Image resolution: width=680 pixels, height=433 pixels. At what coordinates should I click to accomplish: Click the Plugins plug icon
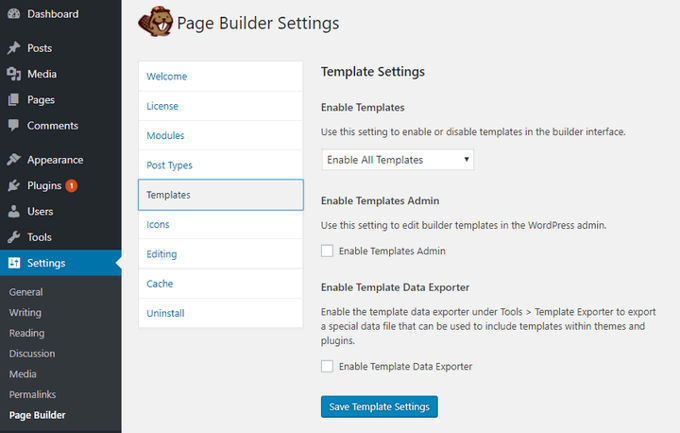point(14,186)
